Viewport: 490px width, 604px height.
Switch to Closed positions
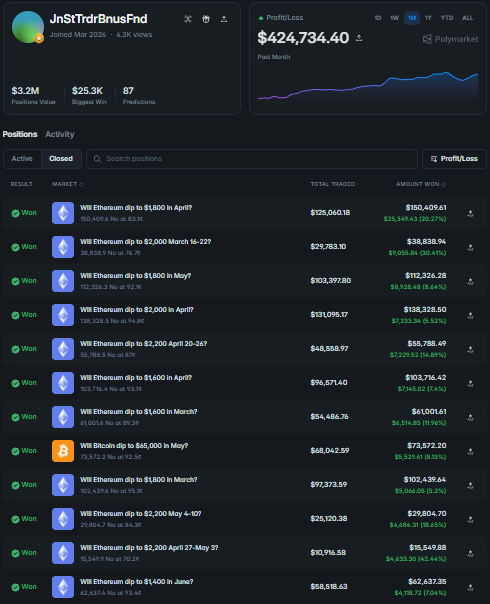(x=61, y=159)
